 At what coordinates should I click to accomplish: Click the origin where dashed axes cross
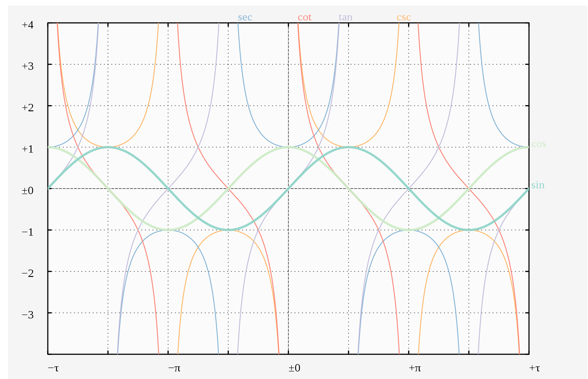(x=288, y=189)
